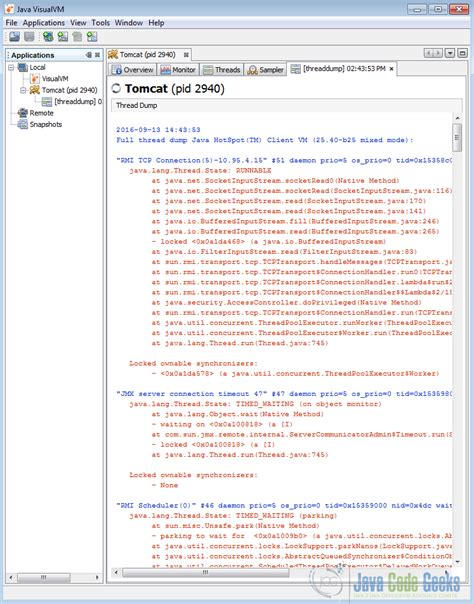Switch to the Monitor tab
This screenshot has width=474, height=604.
(178, 70)
